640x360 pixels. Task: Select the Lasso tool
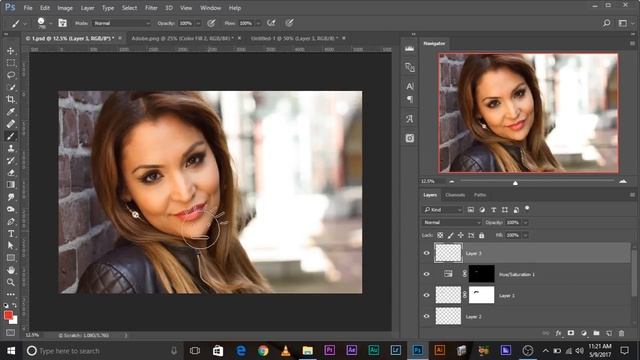[11, 75]
